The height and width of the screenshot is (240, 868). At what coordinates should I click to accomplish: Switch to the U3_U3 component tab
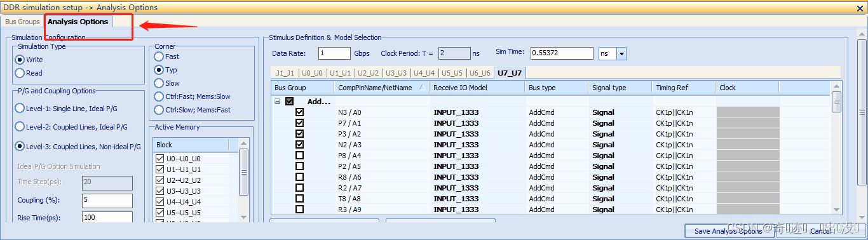pyautogui.click(x=397, y=73)
